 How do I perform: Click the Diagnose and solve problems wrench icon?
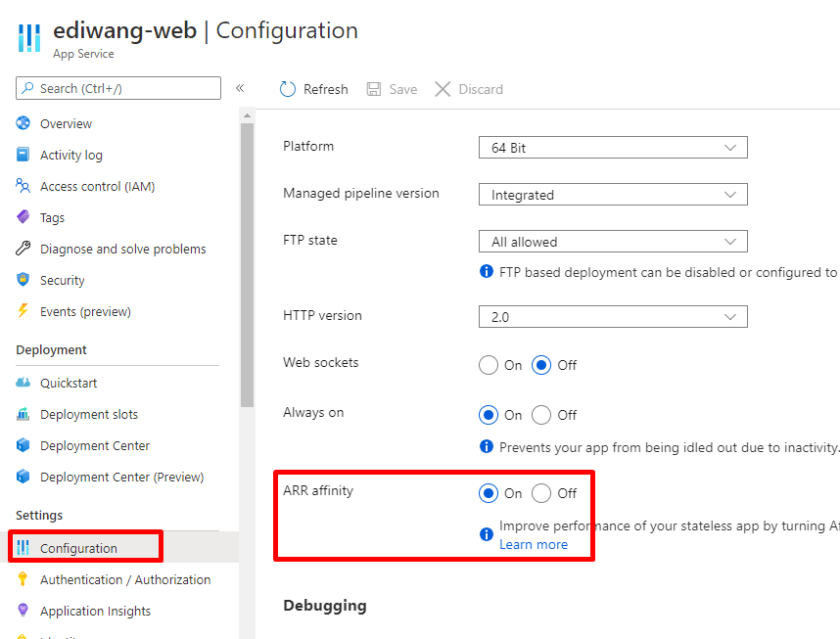[x=23, y=249]
